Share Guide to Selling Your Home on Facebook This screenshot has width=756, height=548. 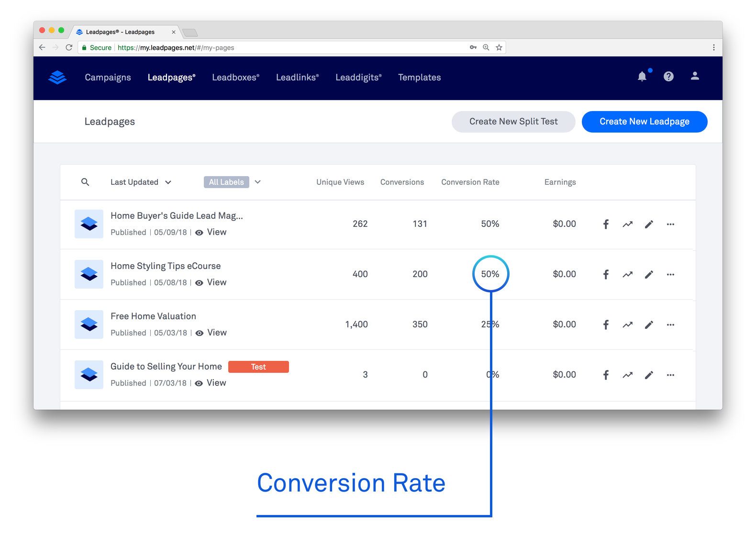606,375
